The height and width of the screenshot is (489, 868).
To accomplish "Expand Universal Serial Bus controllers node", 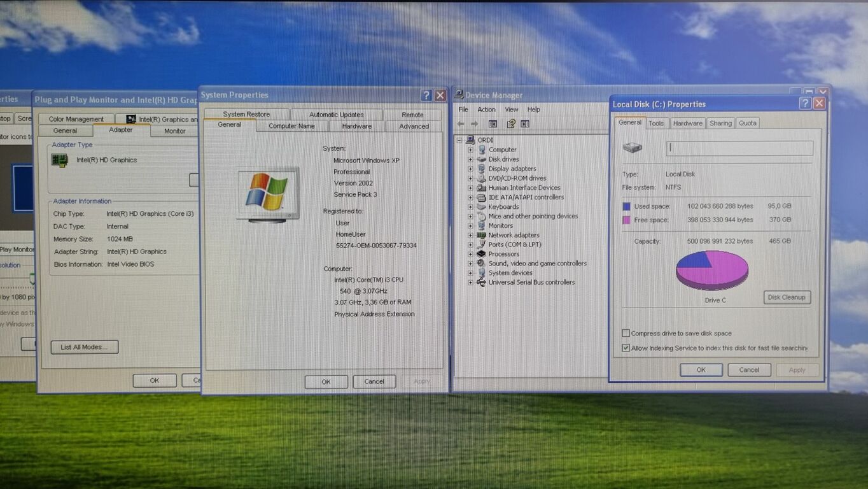I will tap(471, 283).
